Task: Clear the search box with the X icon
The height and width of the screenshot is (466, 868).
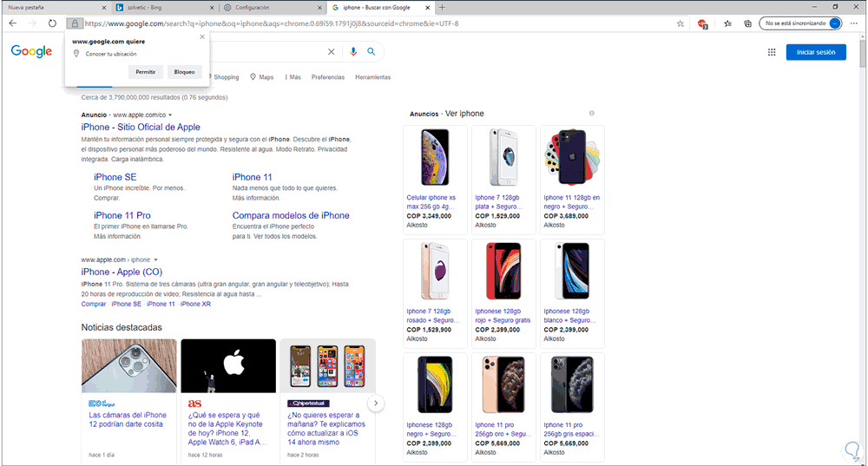Action: coord(331,51)
